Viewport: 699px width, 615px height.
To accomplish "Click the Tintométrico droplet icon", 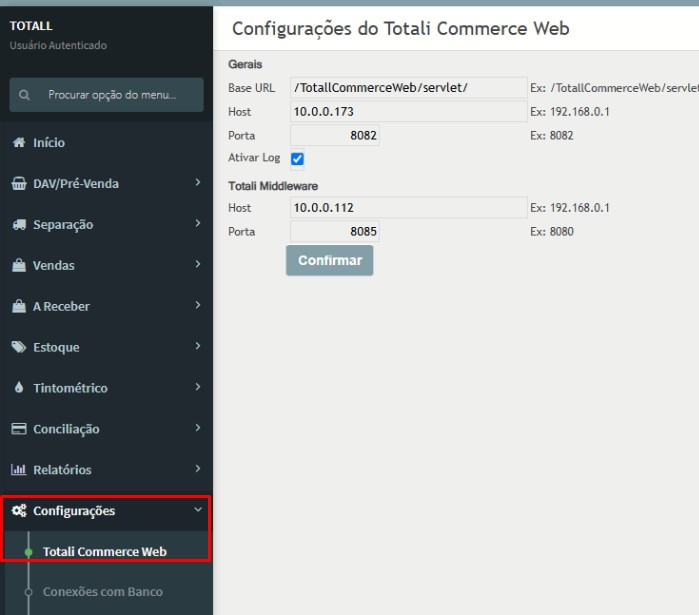I will tap(19, 388).
